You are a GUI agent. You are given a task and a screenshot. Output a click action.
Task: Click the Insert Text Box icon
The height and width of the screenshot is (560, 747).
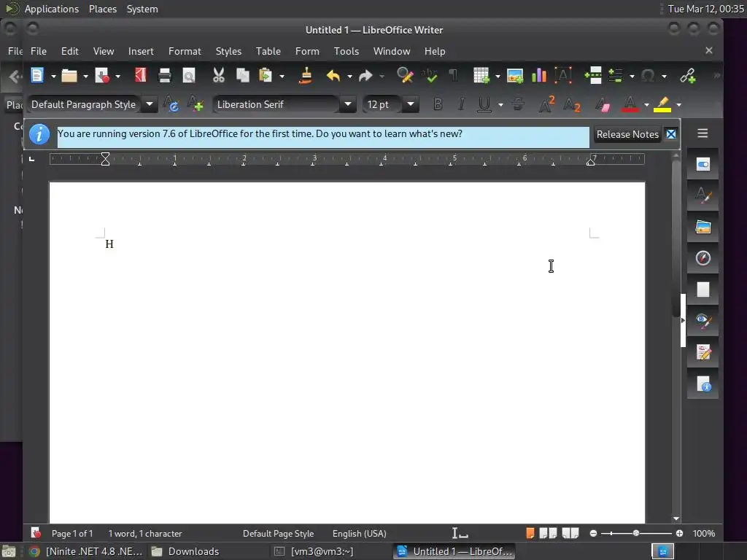(563, 75)
